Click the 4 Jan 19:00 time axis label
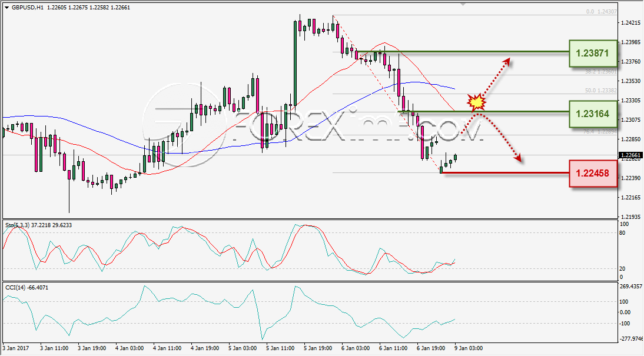 [205, 348]
